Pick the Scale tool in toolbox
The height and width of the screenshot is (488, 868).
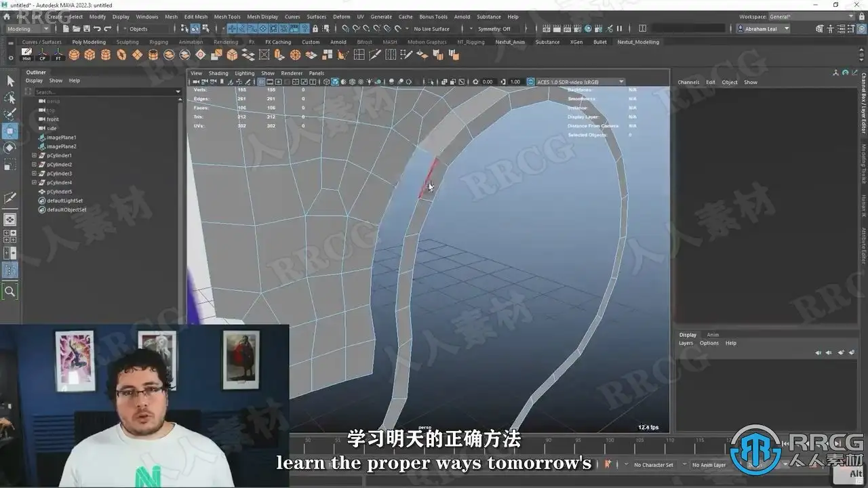point(10,164)
